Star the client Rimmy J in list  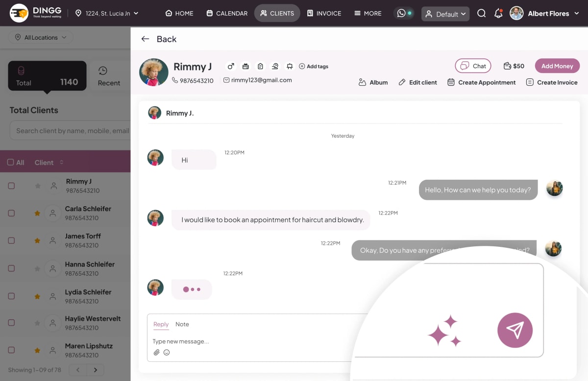coord(38,186)
